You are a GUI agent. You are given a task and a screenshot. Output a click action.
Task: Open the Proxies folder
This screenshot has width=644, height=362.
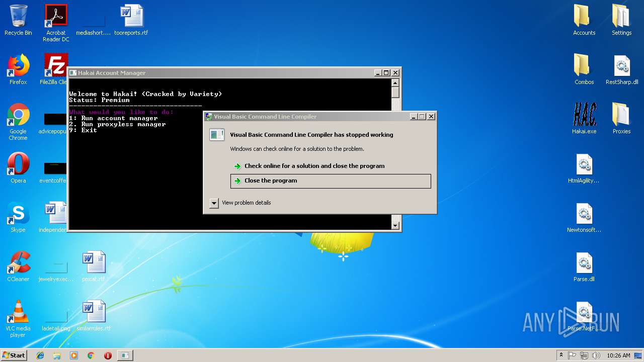pos(622,119)
